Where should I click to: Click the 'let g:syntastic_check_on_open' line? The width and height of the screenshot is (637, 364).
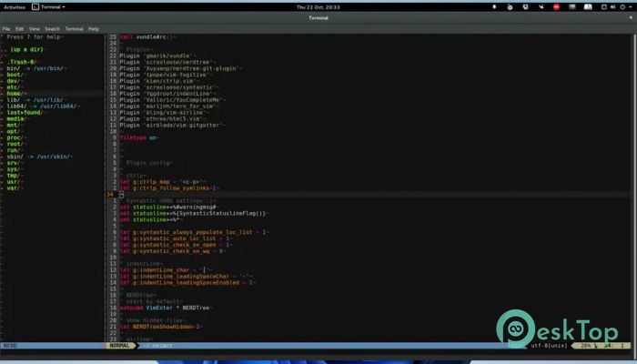click(x=176, y=245)
